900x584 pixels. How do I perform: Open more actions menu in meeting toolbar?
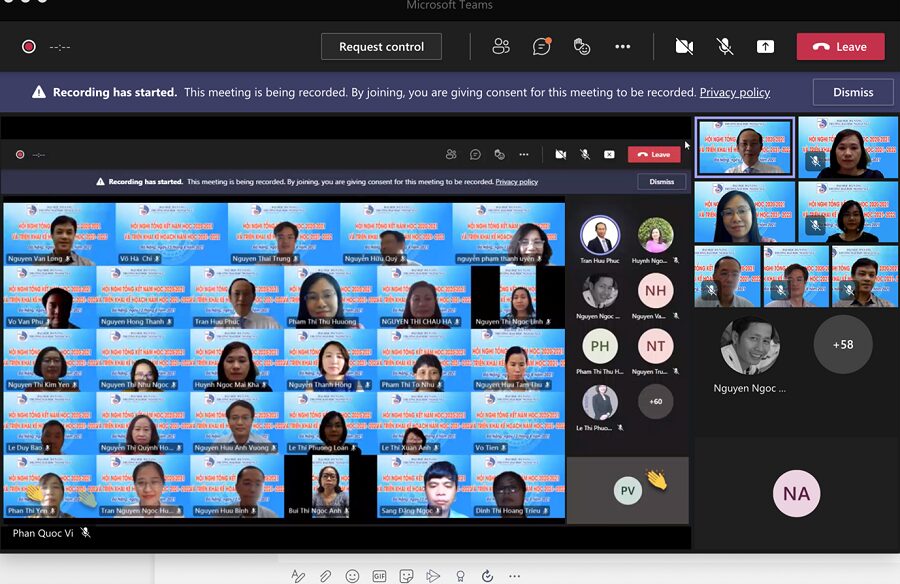pyautogui.click(x=623, y=47)
